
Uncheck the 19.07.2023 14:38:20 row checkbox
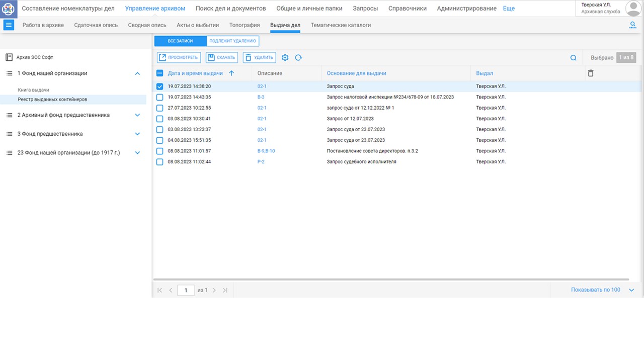[159, 86]
